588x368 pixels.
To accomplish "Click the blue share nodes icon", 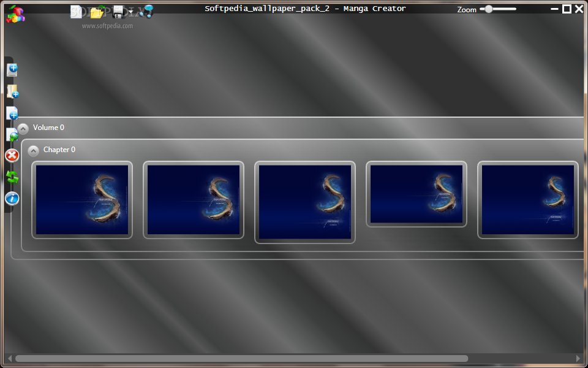I will (146, 11).
